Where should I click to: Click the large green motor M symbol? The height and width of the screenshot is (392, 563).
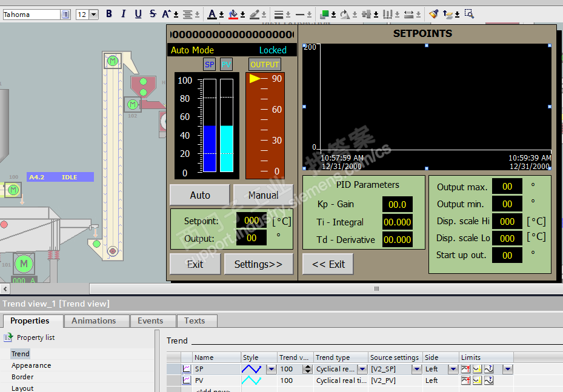pos(24,264)
